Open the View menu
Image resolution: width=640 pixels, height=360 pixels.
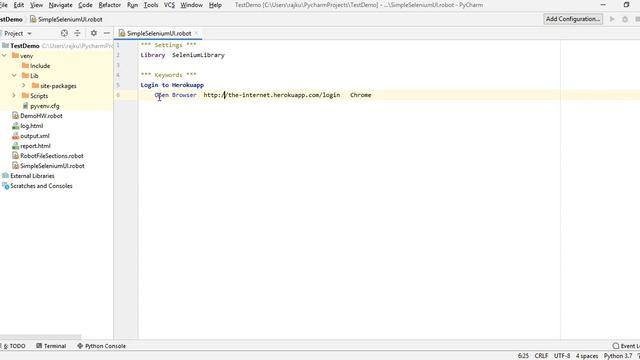pos(36,5)
